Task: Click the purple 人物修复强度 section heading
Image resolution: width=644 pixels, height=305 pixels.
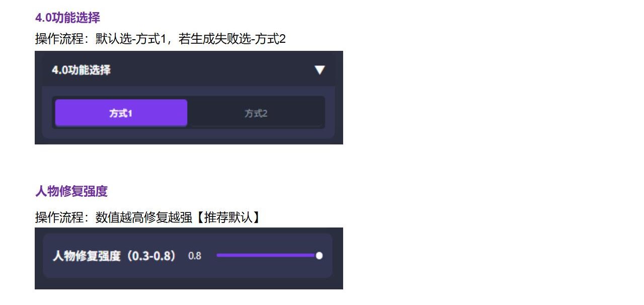Action: coord(71,191)
